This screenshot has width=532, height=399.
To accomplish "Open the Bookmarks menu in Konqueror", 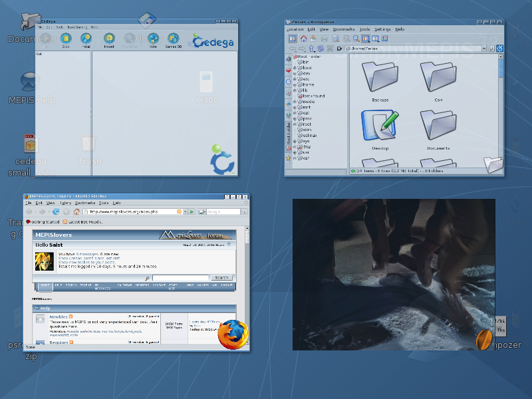I will tap(344, 29).
